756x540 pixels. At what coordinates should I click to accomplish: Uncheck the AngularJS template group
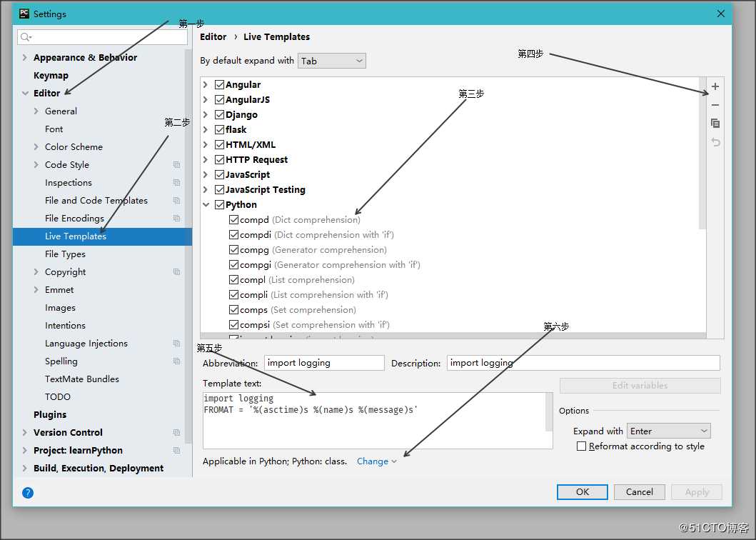point(219,99)
